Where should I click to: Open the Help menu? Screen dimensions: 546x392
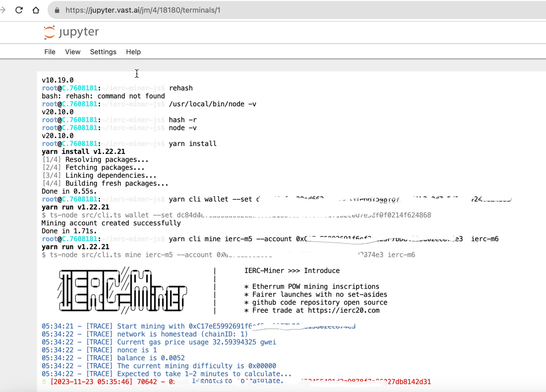133,52
